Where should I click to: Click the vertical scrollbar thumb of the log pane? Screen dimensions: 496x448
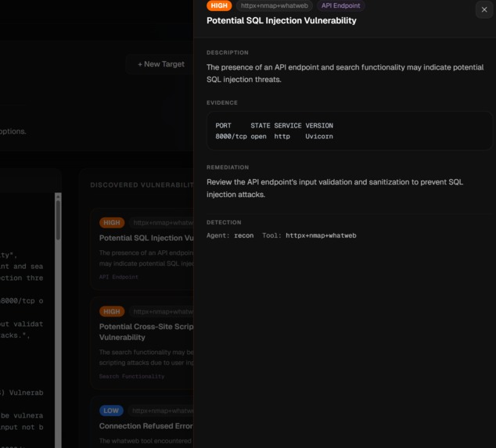pyautogui.click(x=58, y=220)
